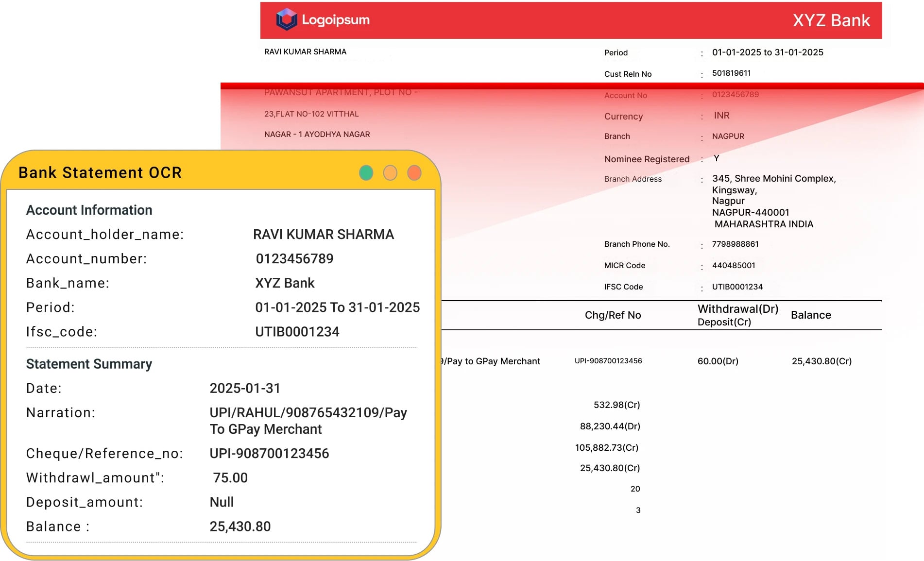The image size is (924, 561).
Task: Click the red dot in OCR window header
Action: pos(414,172)
